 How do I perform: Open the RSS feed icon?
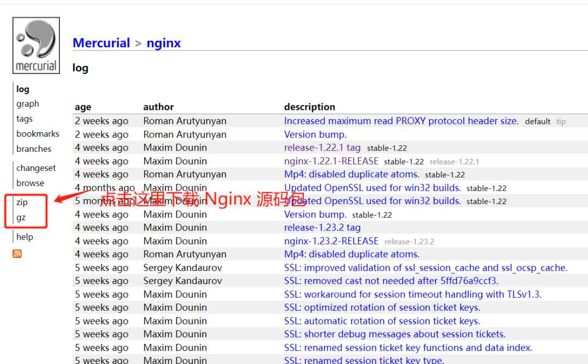click(x=17, y=254)
